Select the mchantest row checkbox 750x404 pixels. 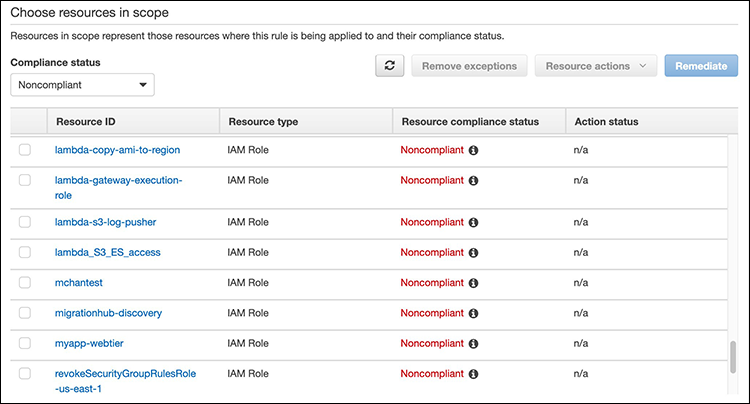(x=25, y=283)
